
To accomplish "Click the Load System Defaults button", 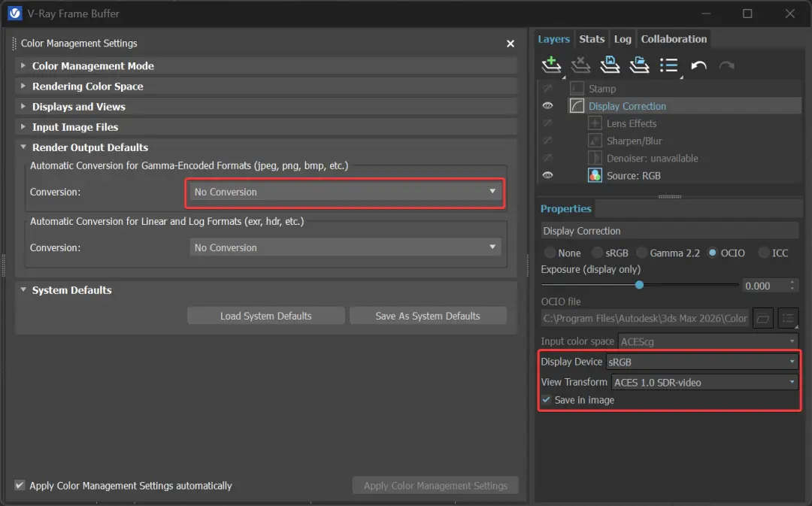I will 265,316.
